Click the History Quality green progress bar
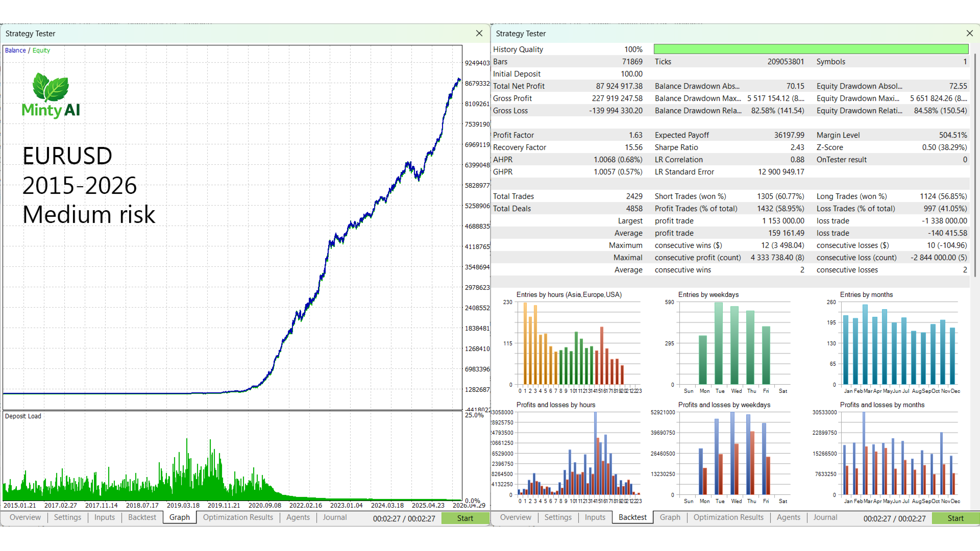The image size is (980, 551). click(811, 49)
